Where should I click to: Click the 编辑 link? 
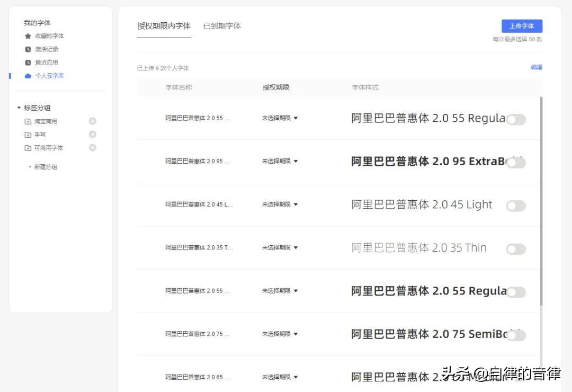point(535,68)
